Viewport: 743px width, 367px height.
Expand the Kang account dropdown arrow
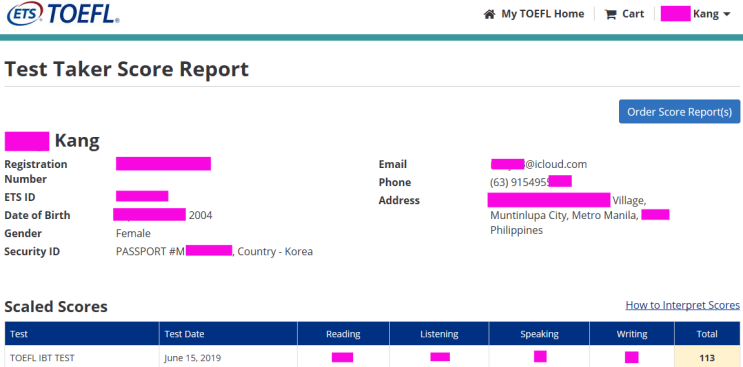[727, 15]
